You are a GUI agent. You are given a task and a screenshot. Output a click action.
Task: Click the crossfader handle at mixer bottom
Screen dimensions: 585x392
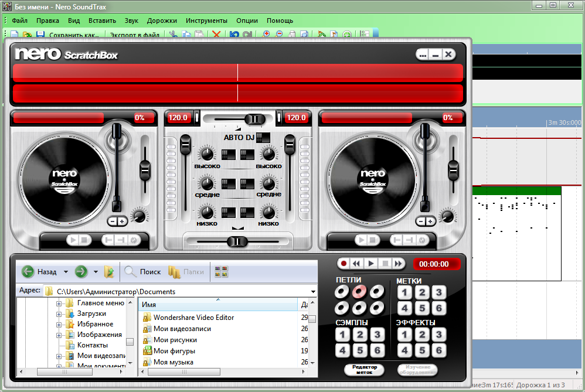tap(237, 241)
